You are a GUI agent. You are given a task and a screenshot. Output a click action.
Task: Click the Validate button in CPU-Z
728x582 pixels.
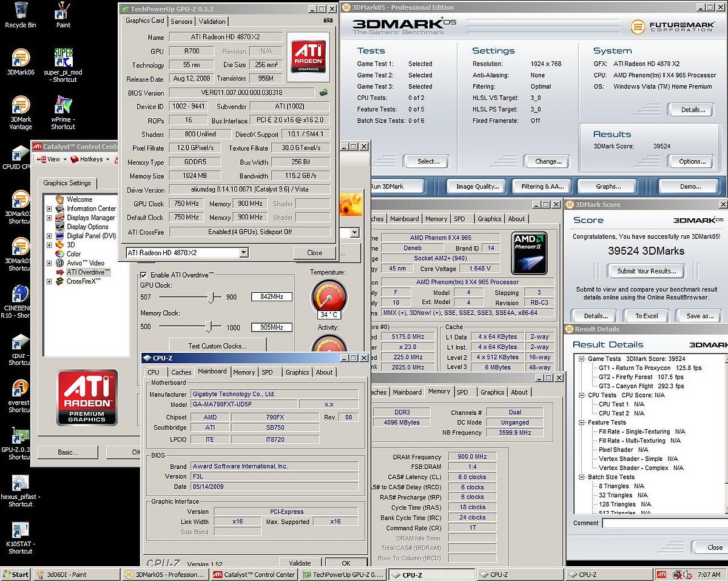click(300, 563)
